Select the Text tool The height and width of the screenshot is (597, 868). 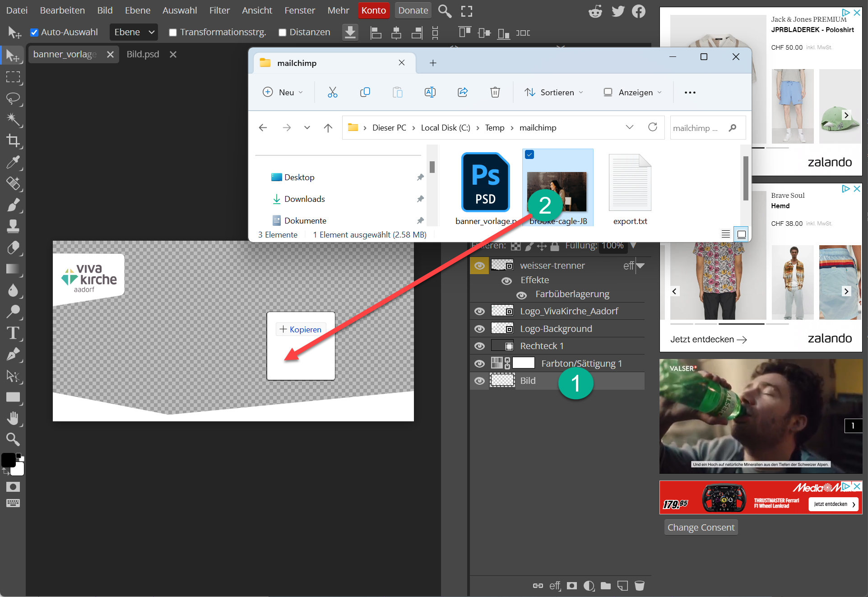[x=13, y=333]
